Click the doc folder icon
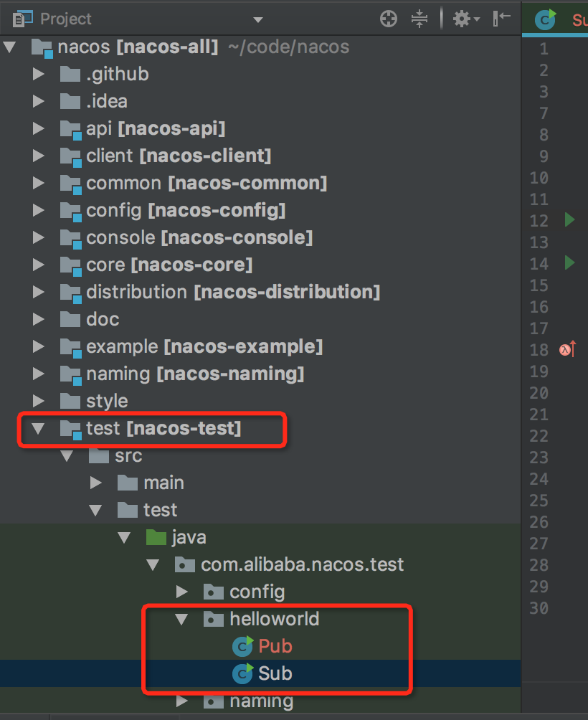The image size is (588, 720). [70, 319]
